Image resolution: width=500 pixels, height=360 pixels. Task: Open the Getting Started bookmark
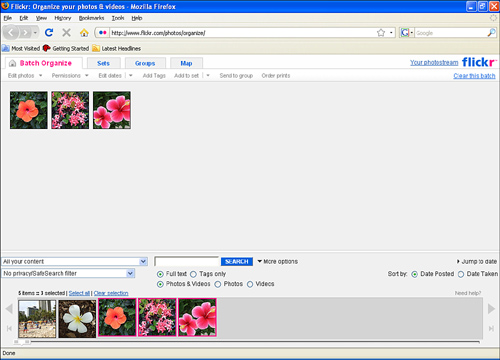point(66,49)
